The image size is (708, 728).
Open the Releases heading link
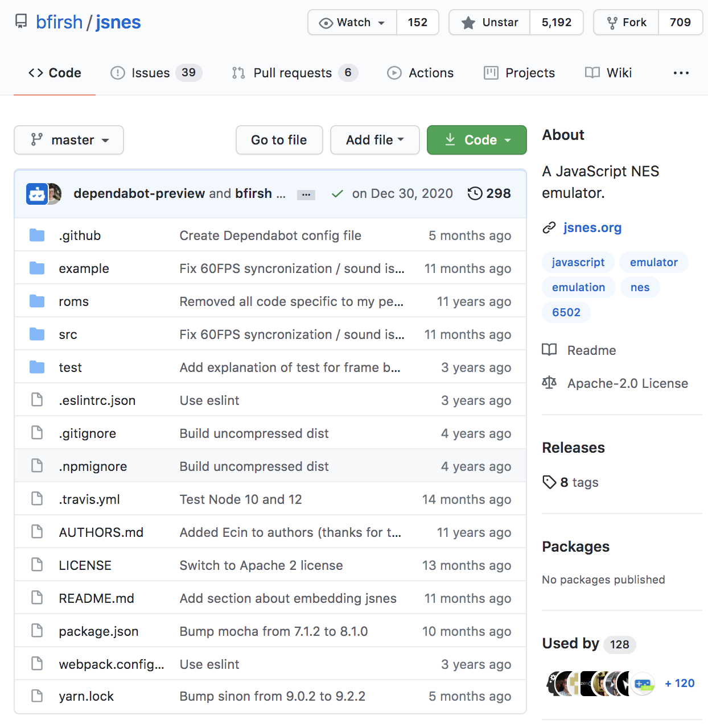tap(574, 448)
